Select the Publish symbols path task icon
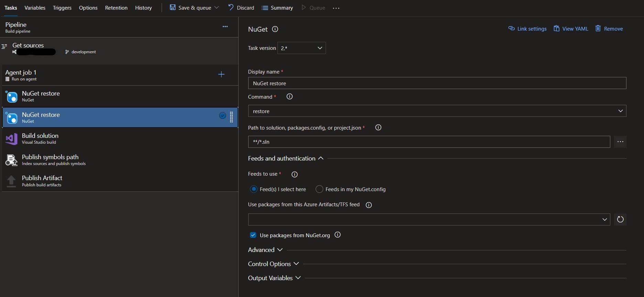This screenshot has height=297, width=644. 11,160
